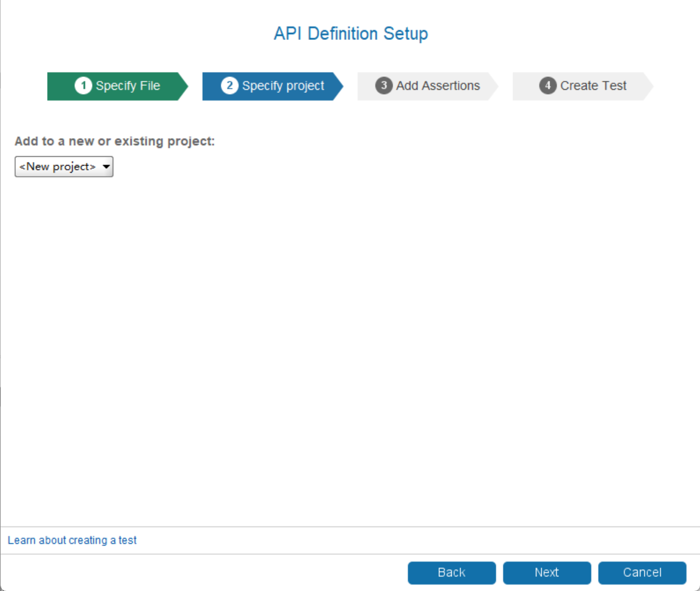Click the API Definition Setup heading
The height and width of the screenshot is (591, 700).
coord(350,33)
